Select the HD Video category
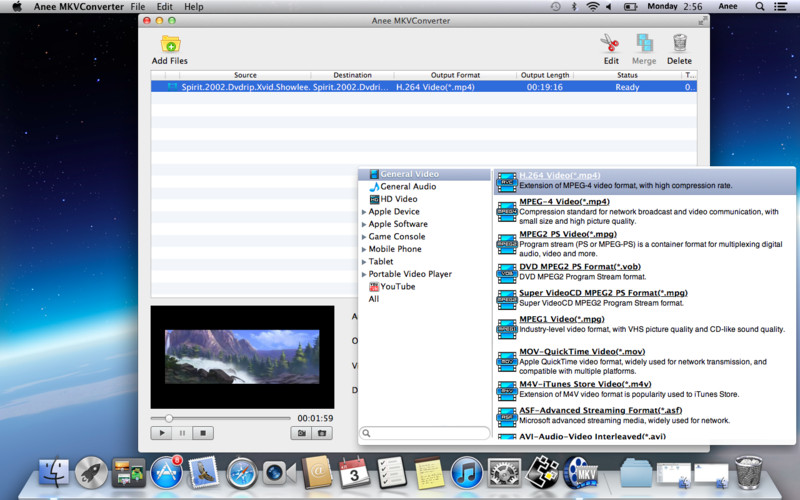Screen dimensions: 800x500 tap(424, 199)
